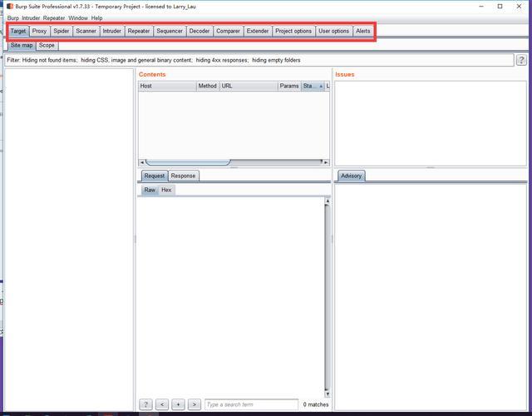The image size is (532, 416).
Task: Switch to the Response tab
Action: pos(183,176)
